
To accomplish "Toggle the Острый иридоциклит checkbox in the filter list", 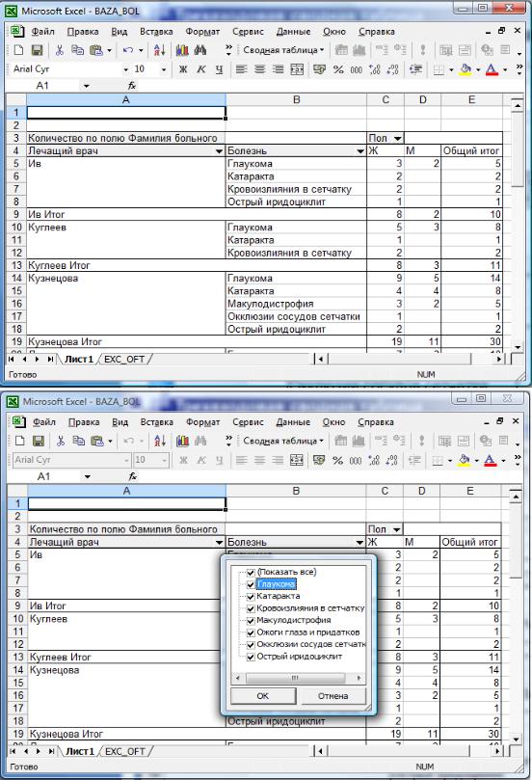I will click(251, 657).
